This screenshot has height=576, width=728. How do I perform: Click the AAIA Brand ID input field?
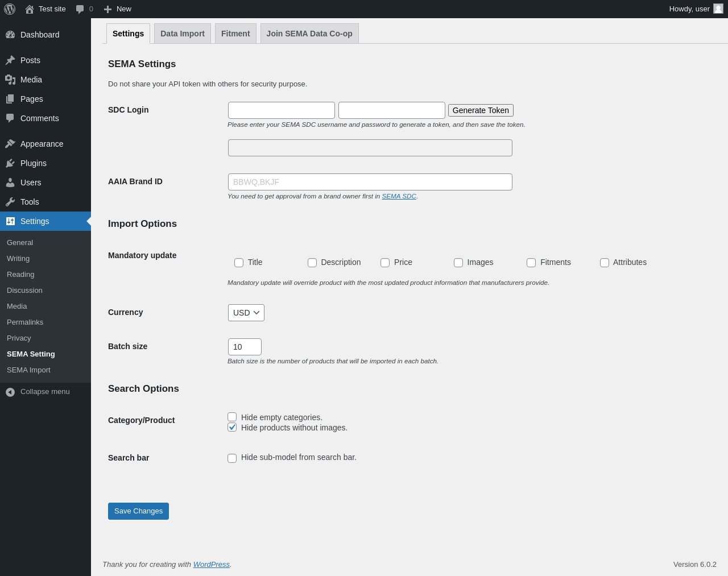coord(370,182)
